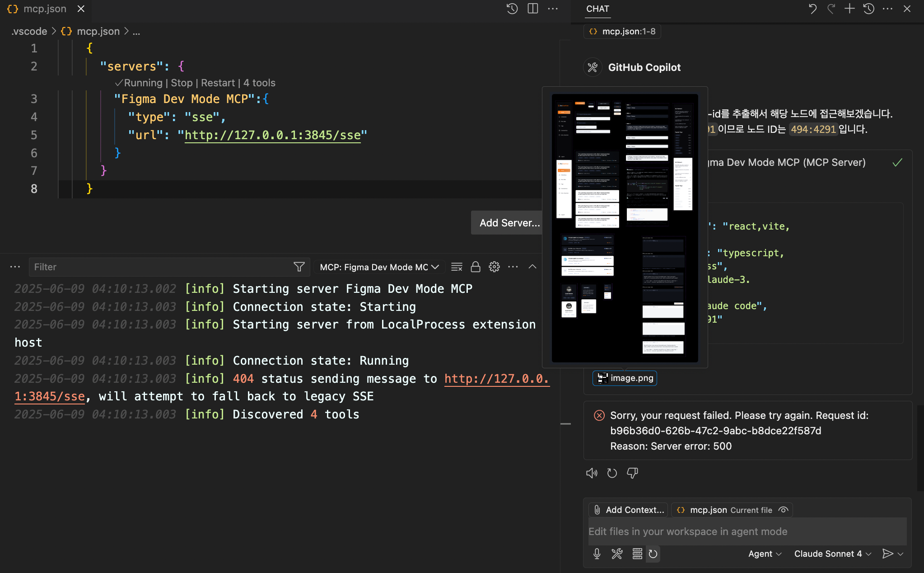The height and width of the screenshot is (573, 924).
Task: Click .vscode breadcrumb segment
Action: (x=29, y=31)
